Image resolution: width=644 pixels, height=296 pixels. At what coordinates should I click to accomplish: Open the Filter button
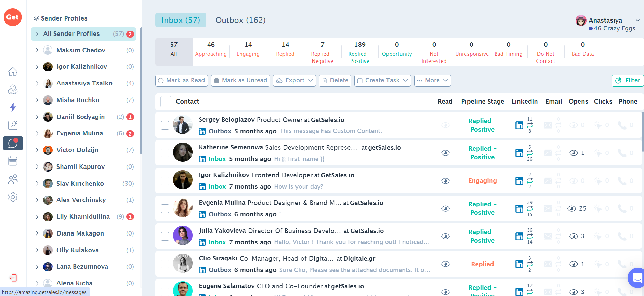click(x=628, y=81)
